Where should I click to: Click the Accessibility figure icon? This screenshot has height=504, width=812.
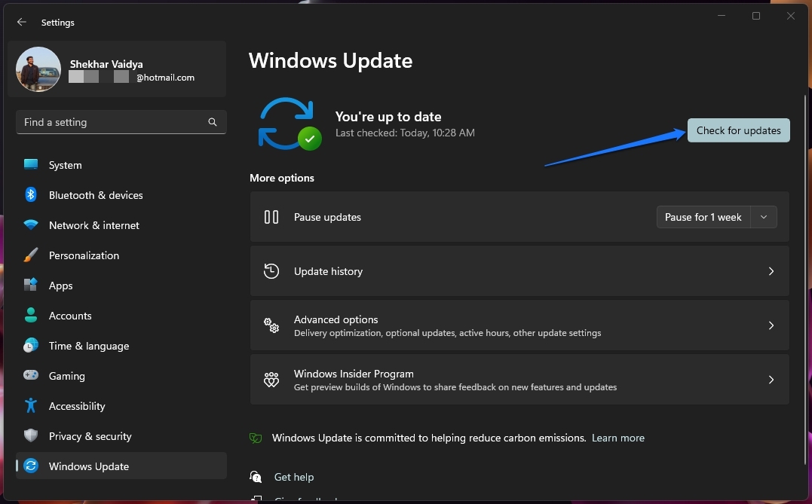31,405
